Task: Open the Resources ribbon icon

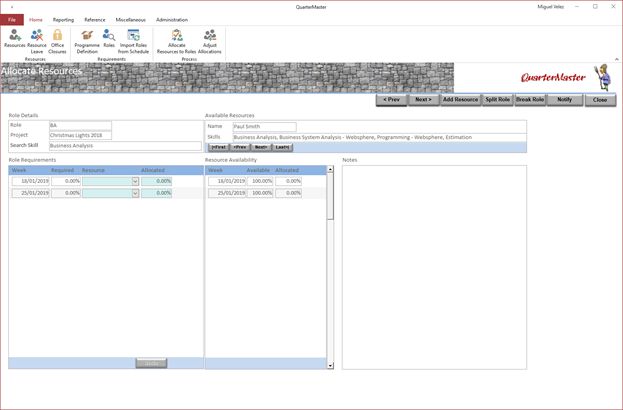Action: click(15, 39)
